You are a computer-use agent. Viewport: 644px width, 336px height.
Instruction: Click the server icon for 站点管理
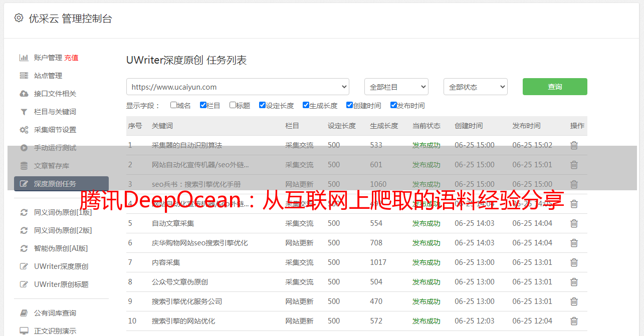coord(24,76)
